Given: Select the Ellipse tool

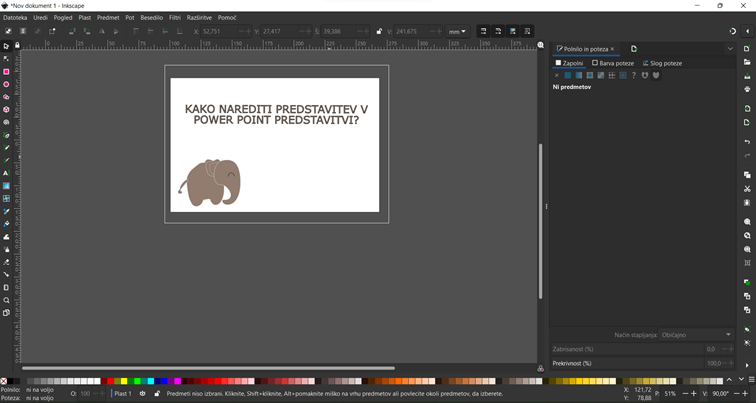Looking at the screenshot, I should click(x=6, y=84).
